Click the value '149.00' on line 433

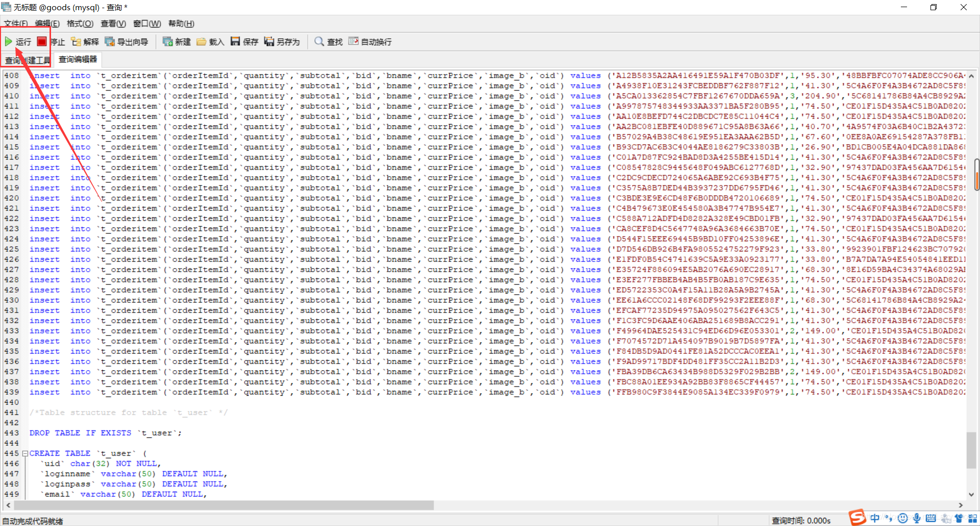pyautogui.click(x=821, y=331)
